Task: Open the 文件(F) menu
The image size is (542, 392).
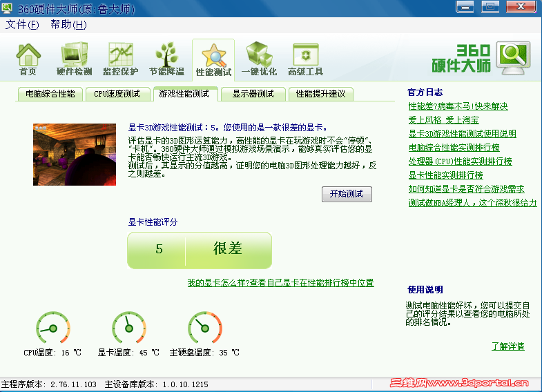Action: [x=22, y=25]
